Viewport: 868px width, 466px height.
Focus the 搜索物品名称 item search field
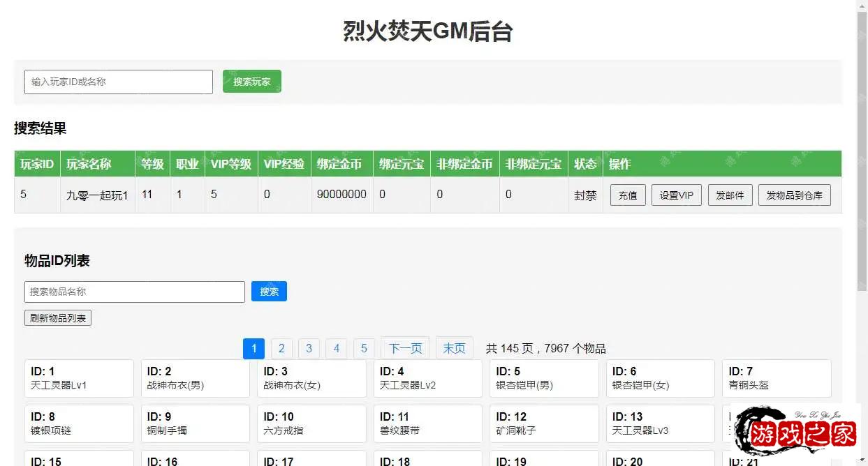click(134, 292)
